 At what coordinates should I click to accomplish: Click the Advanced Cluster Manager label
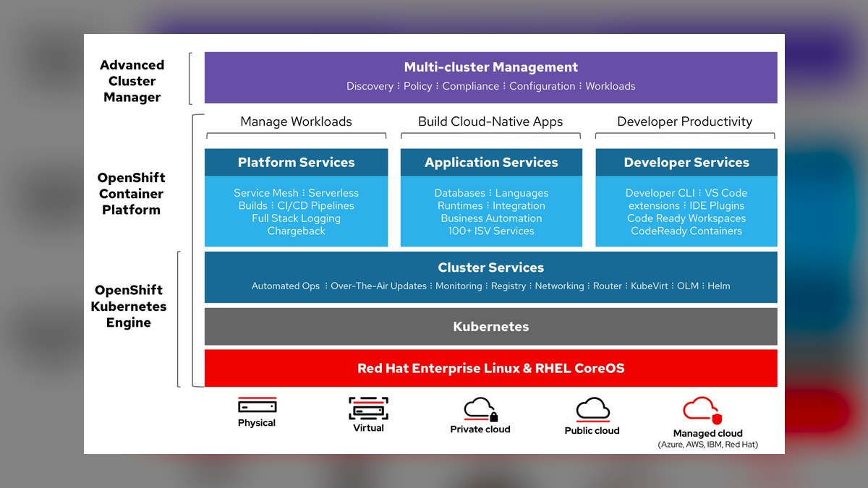132,81
